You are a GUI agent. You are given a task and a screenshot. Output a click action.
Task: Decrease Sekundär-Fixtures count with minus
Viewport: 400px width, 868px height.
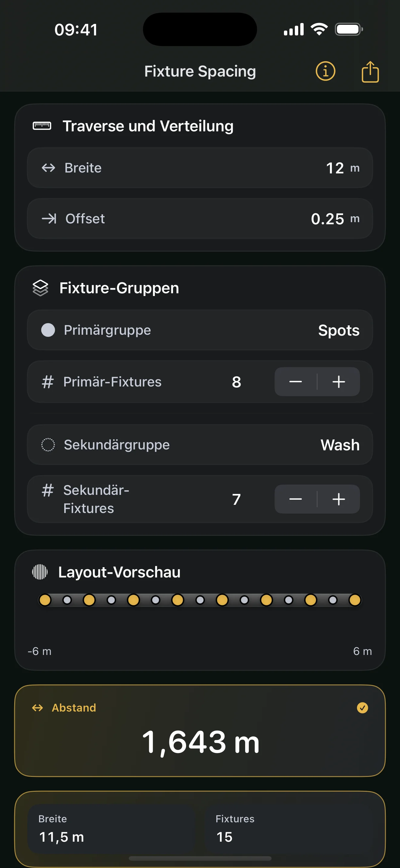(295, 499)
